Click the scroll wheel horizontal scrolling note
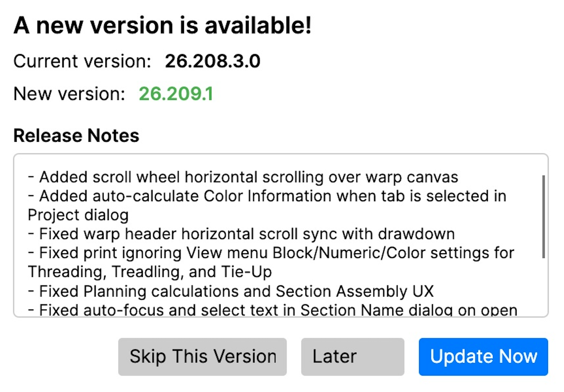 point(244,177)
